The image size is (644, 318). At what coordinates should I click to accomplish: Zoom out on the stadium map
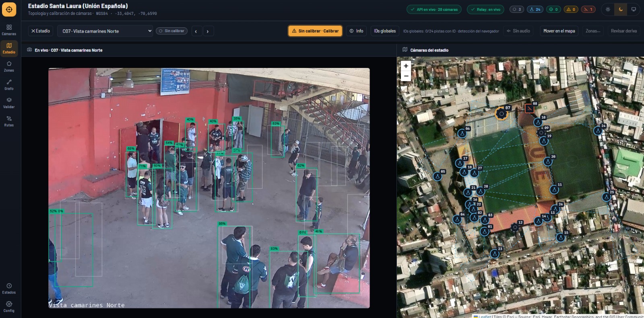pyautogui.click(x=406, y=76)
